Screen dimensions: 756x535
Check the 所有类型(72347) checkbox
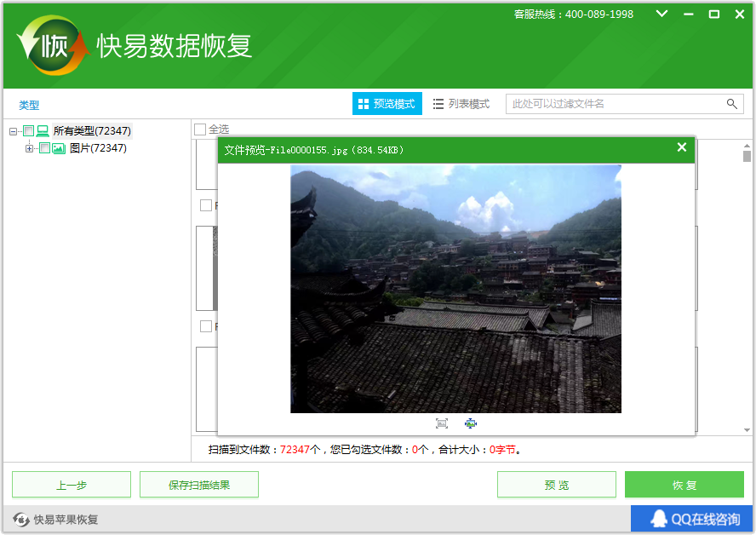point(28,130)
